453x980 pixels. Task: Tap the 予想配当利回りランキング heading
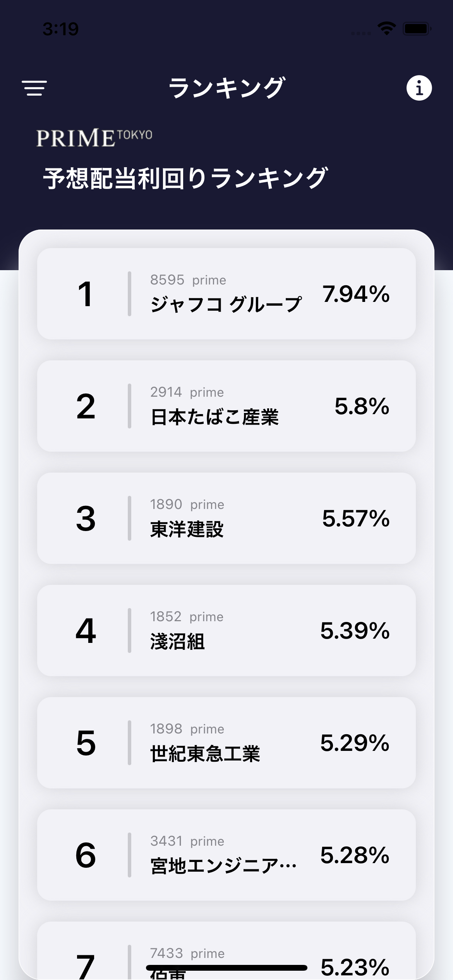click(x=185, y=178)
